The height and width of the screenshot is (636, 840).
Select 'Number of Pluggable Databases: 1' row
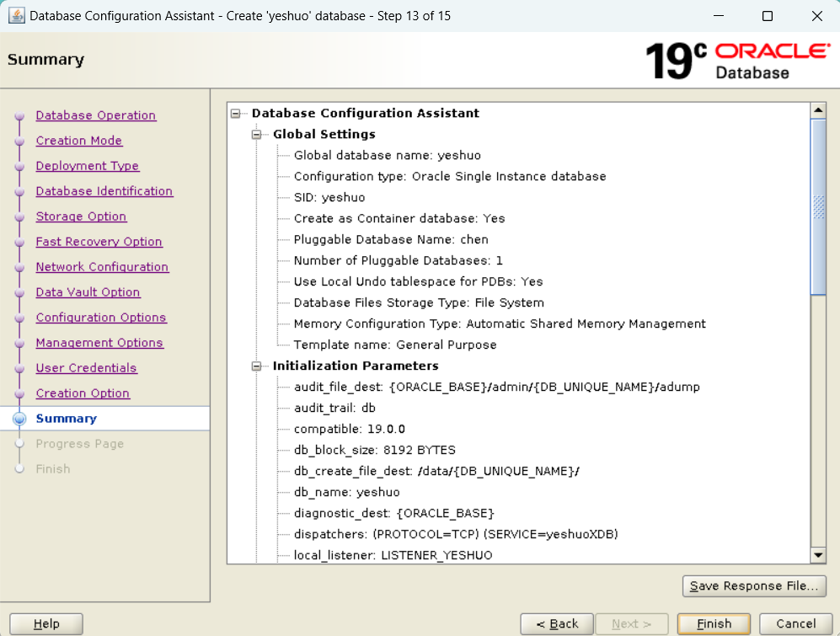[398, 261]
